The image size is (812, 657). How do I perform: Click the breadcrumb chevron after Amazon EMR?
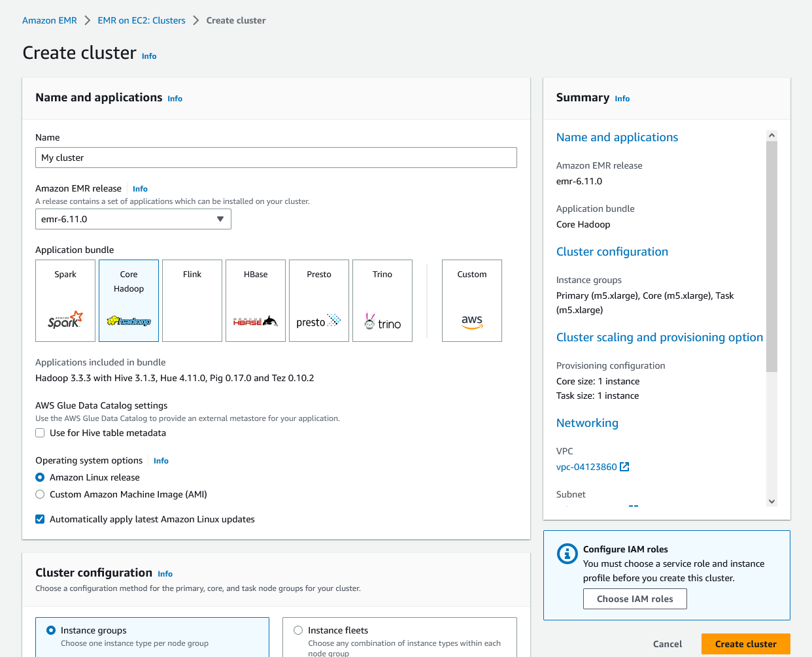click(x=88, y=20)
